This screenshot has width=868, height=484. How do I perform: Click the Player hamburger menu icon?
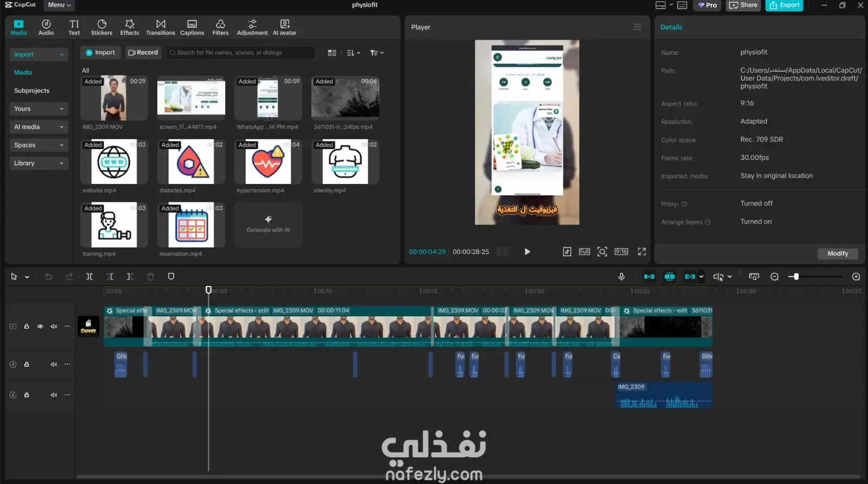pos(637,27)
